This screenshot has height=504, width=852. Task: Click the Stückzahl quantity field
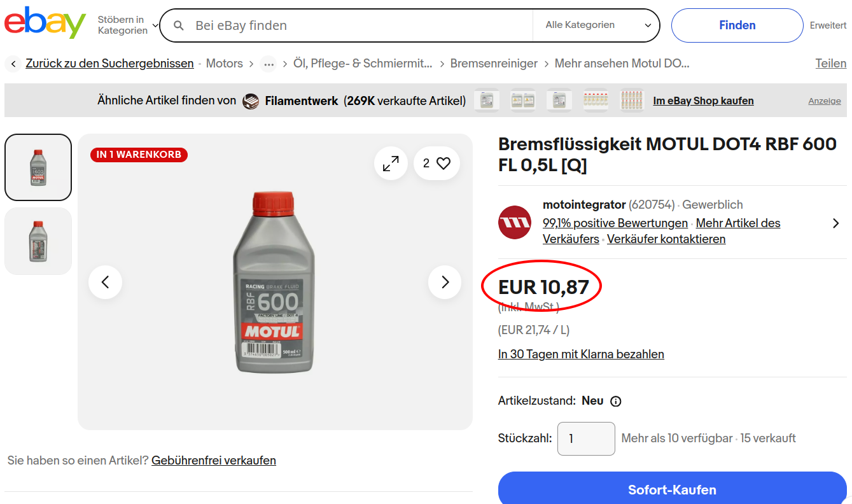(586, 438)
